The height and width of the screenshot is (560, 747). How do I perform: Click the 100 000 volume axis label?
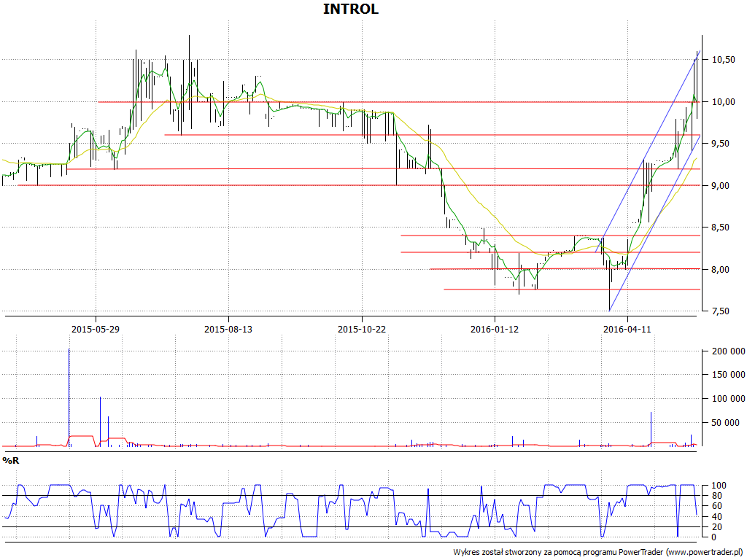[x=729, y=399]
